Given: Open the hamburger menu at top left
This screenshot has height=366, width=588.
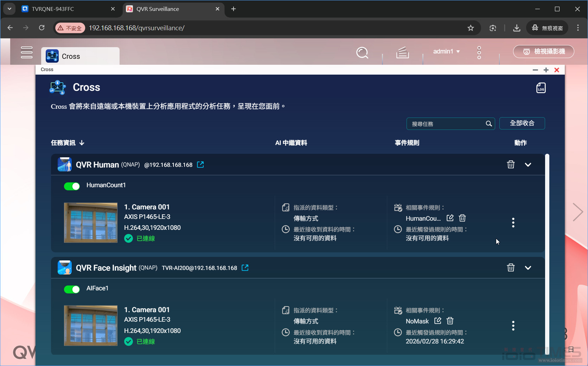Looking at the screenshot, I should (27, 52).
